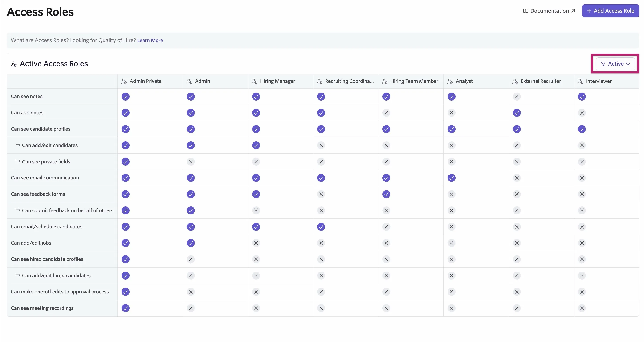
Task: Toggle Can email/schedule candidates for Recruiting Coordinator
Action: point(321,227)
